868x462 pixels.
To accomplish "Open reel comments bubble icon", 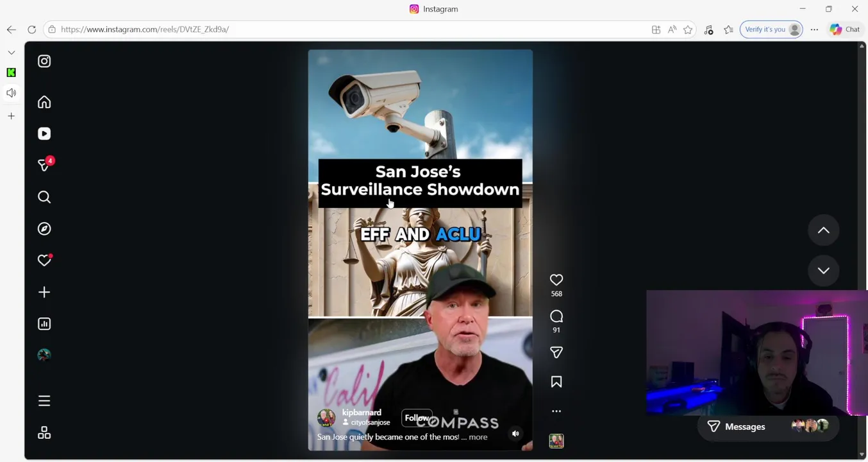I will (556, 316).
